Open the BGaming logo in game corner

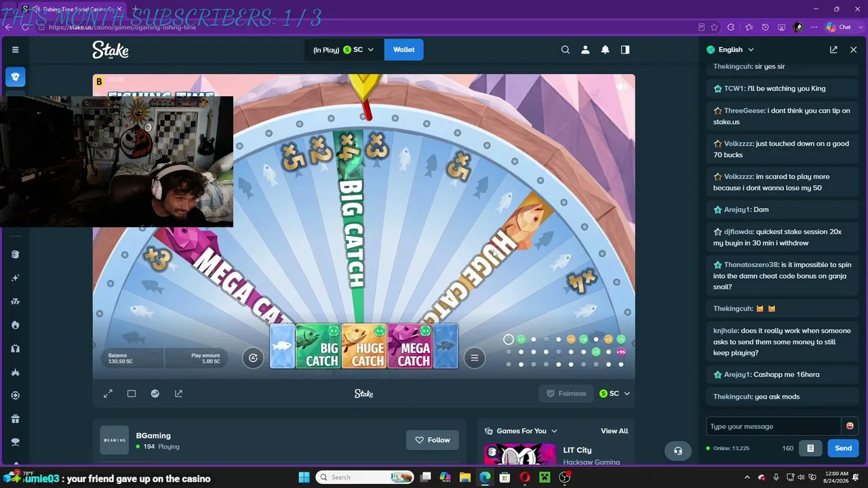[x=100, y=82]
